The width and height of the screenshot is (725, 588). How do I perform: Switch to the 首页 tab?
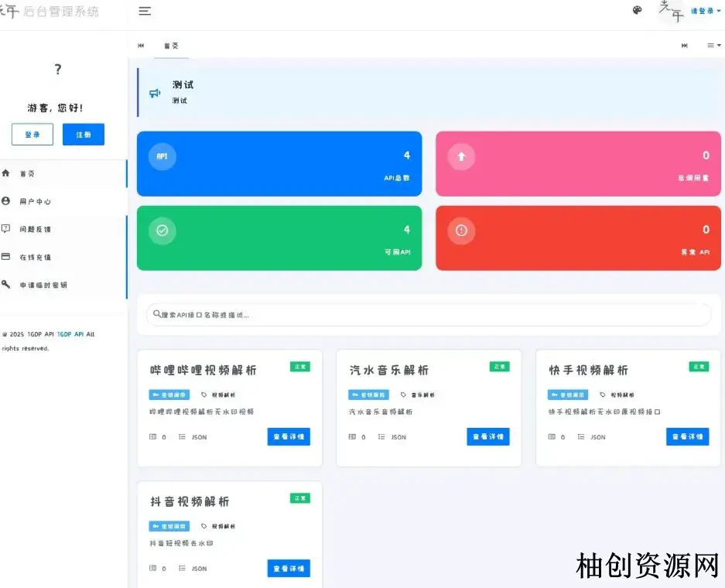click(x=171, y=46)
